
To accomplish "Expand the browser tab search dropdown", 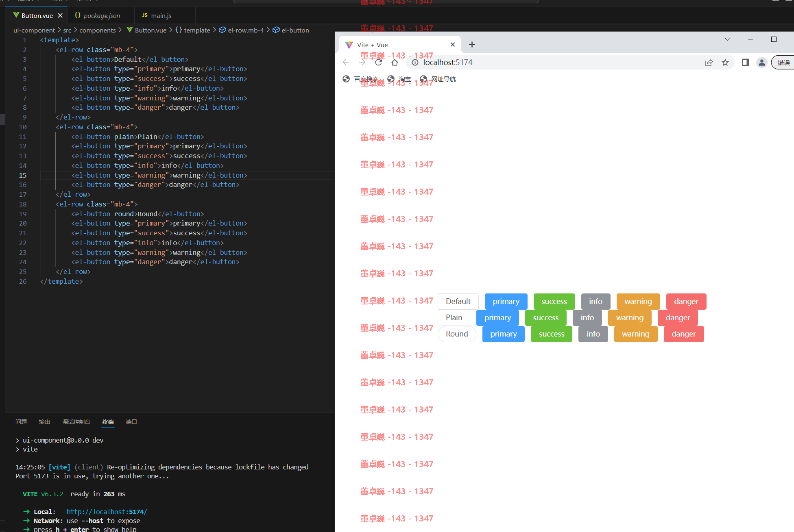I will point(728,39).
